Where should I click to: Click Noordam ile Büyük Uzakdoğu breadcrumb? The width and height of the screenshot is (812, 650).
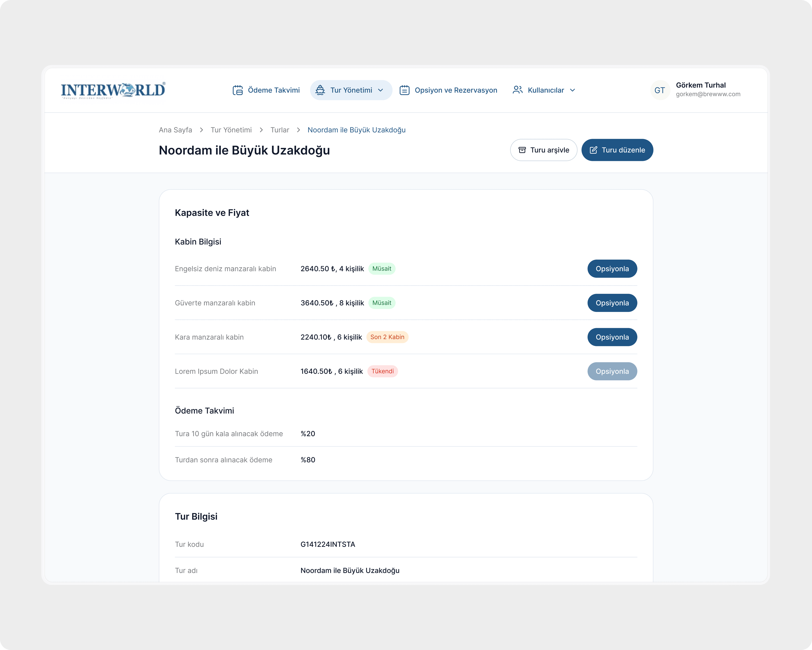(x=357, y=130)
